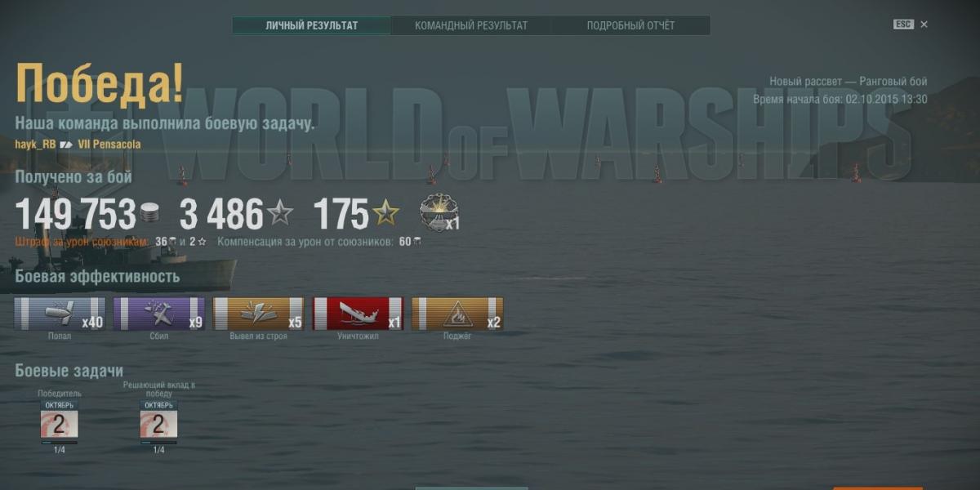Close the results screen with X
980x490 pixels.
tap(924, 24)
